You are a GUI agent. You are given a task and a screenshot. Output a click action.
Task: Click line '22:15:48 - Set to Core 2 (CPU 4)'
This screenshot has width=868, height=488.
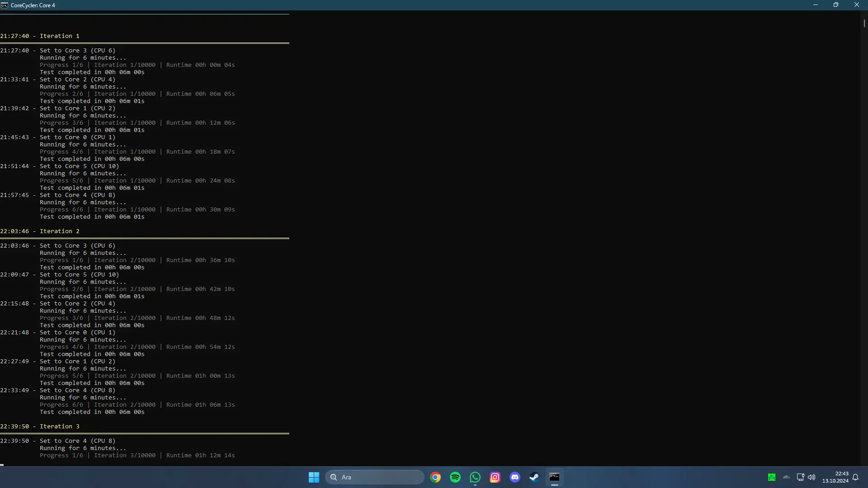pyautogui.click(x=58, y=304)
